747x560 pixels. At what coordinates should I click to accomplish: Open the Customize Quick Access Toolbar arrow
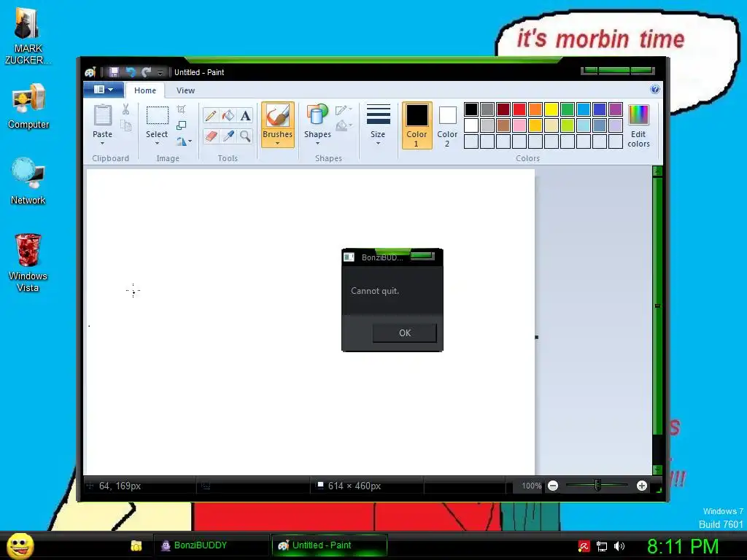coord(160,72)
